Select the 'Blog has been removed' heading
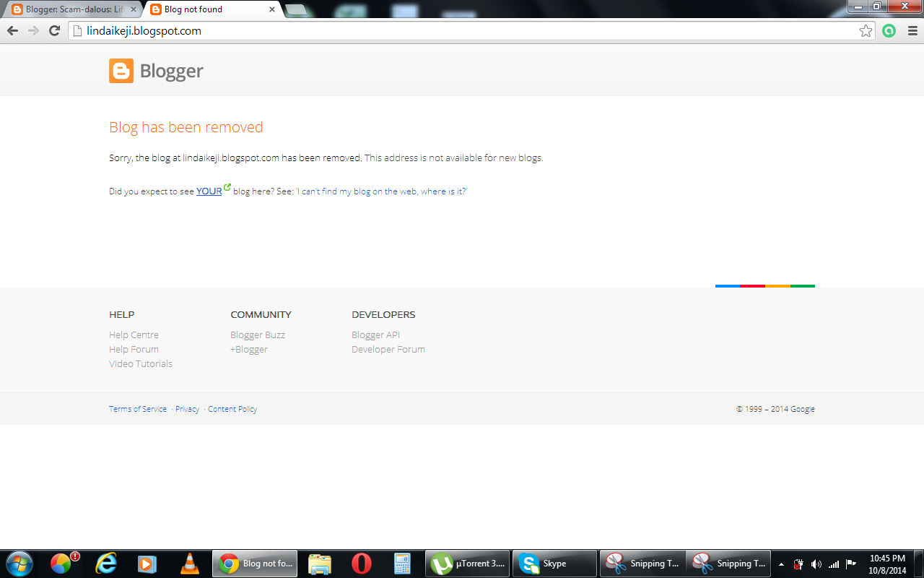The width and height of the screenshot is (924, 578). pyautogui.click(x=186, y=127)
